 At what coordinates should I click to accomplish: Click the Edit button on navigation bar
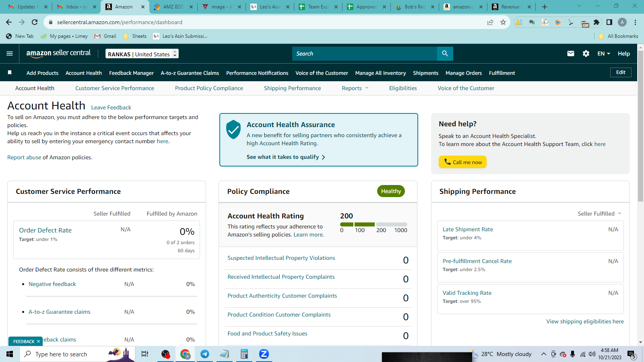pyautogui.click(x=621, y=72)
